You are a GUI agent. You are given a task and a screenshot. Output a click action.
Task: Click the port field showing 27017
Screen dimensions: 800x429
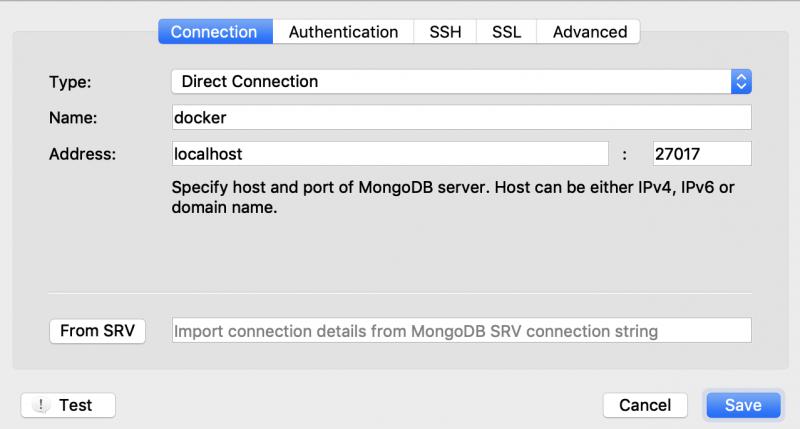pyautogui.click(x=702, y=154)
